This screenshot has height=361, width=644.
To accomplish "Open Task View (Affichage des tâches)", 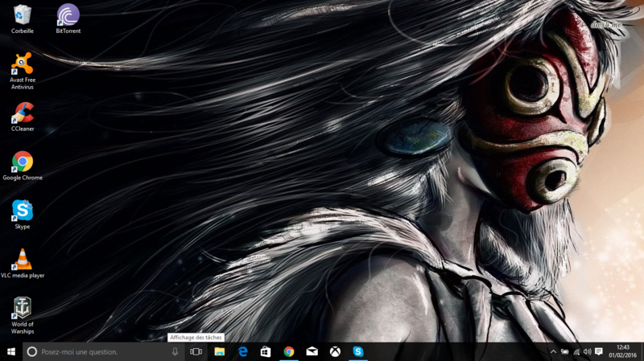I will click(196, 352).
